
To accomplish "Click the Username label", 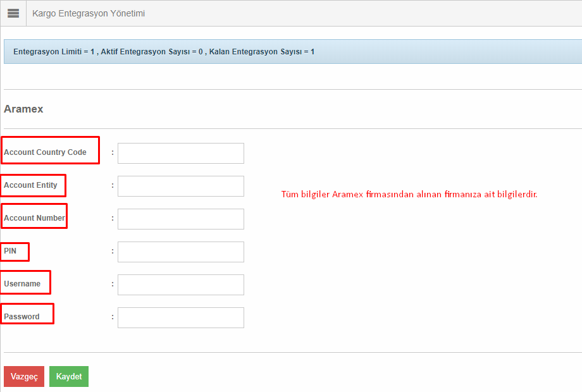I will coord(22,284).
